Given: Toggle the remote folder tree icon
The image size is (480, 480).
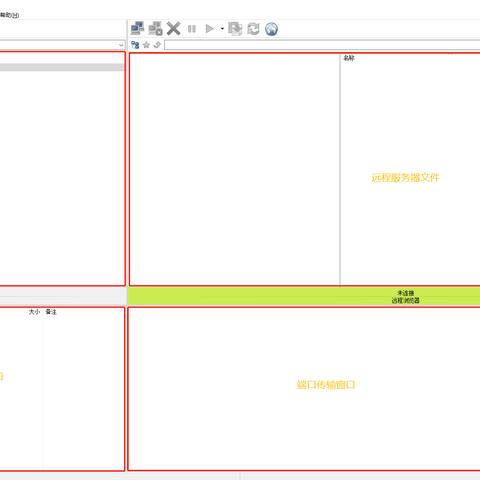Looking at the screenshot, I should [135, 45].
